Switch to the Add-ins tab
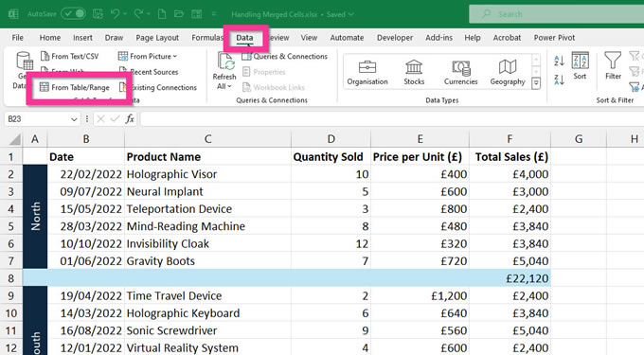644x355 pixels. (439, 37)
